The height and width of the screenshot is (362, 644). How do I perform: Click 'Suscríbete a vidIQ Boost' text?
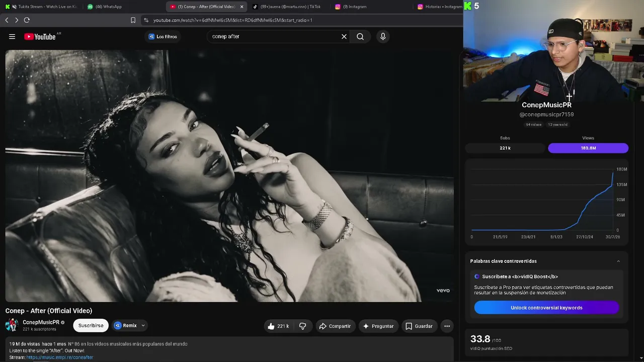(x=520, y=277)
